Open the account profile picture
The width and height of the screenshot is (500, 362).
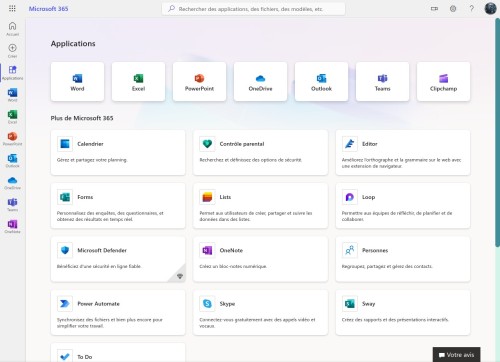[x=490, y=8]
